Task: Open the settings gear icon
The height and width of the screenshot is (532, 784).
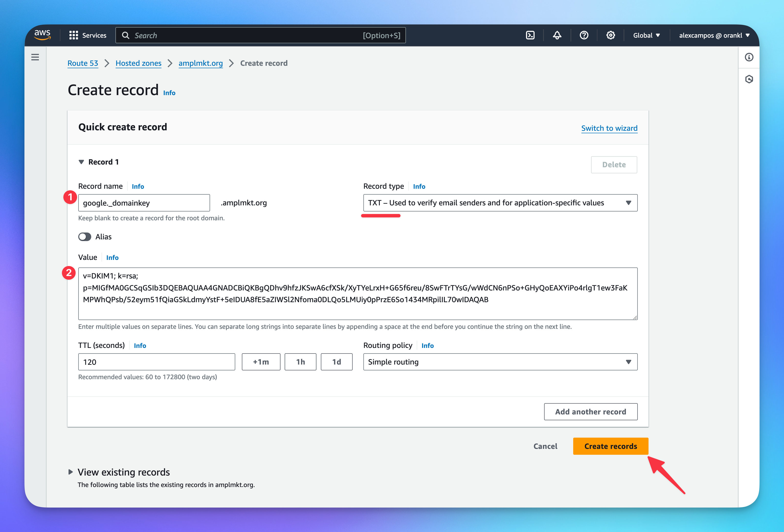Action: click(x=611, y=35)
